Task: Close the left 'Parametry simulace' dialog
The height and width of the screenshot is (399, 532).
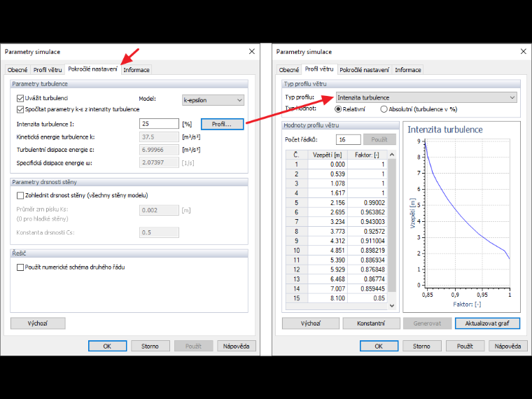Action: (x=252, y=52)
